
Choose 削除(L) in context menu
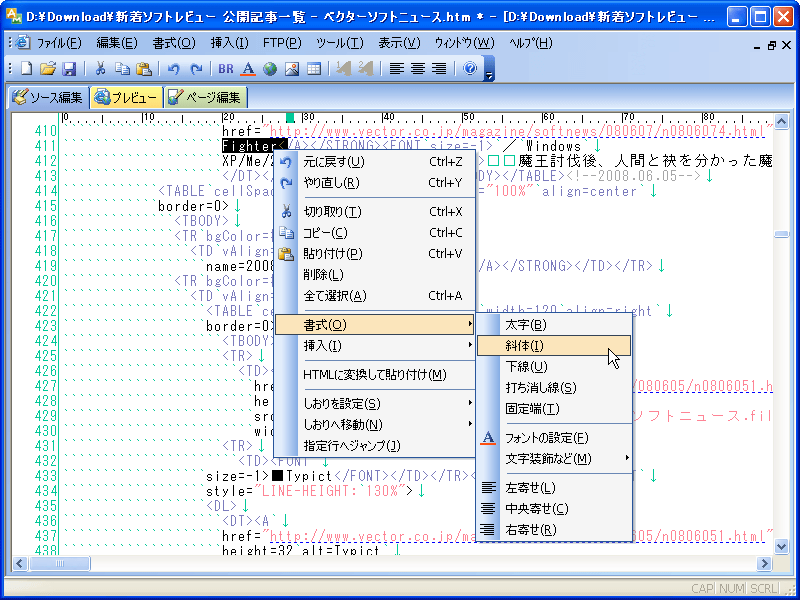click(x=375, y=274)
